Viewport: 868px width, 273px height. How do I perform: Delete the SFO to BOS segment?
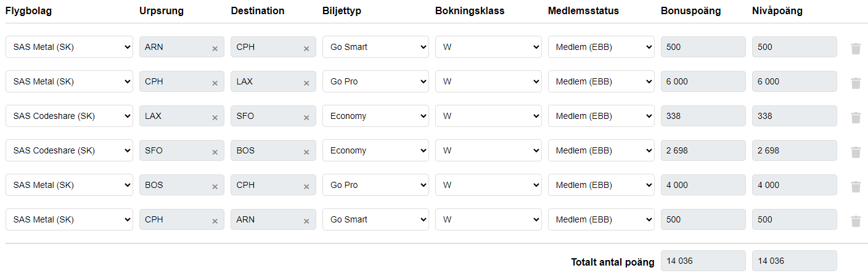point(855,152)
